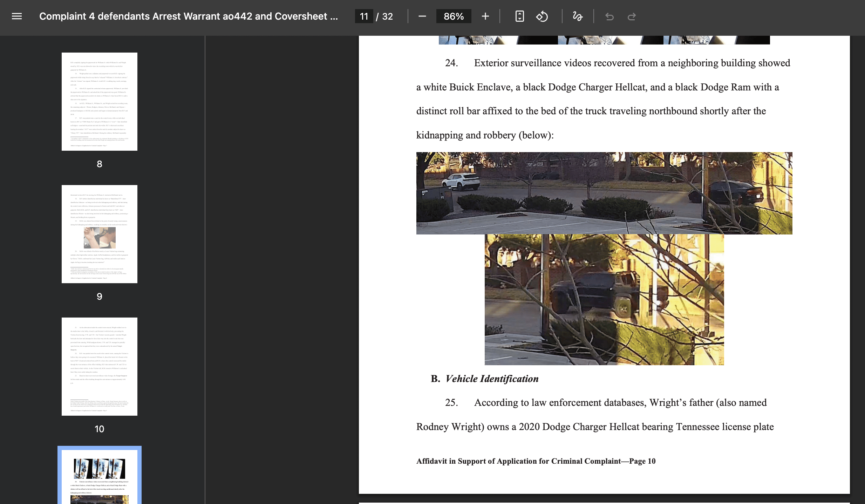Select the highlighted page 11 thumbnail
The width and height of the screenshot is (865, 504).
pos(100,477)
